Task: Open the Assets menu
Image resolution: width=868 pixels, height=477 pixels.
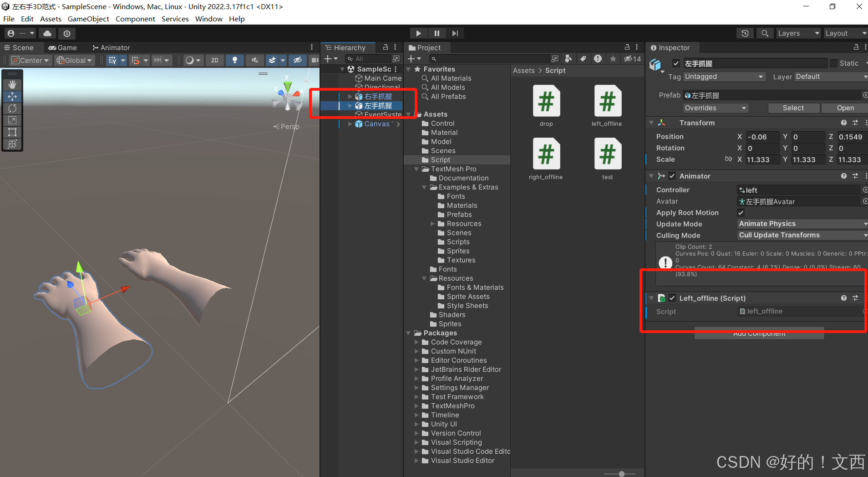Action: 51,19
